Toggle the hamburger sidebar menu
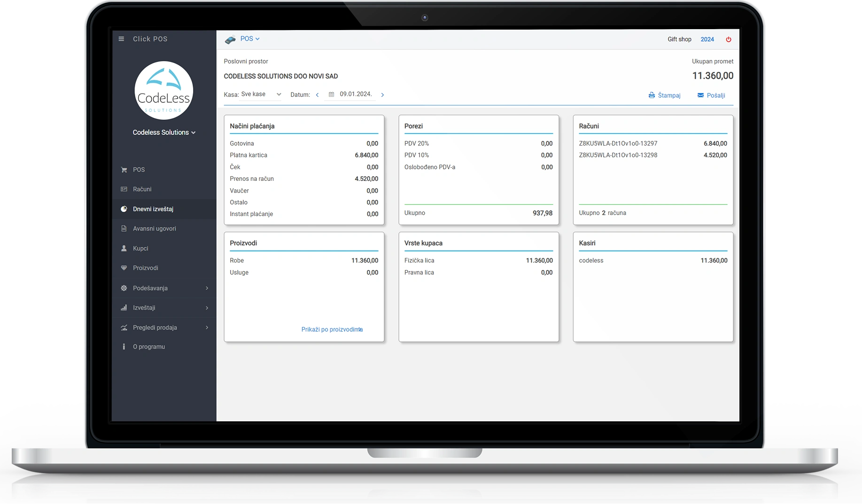Image resolution: width=862 pixels, height=504 pixels. coord(121,39)
